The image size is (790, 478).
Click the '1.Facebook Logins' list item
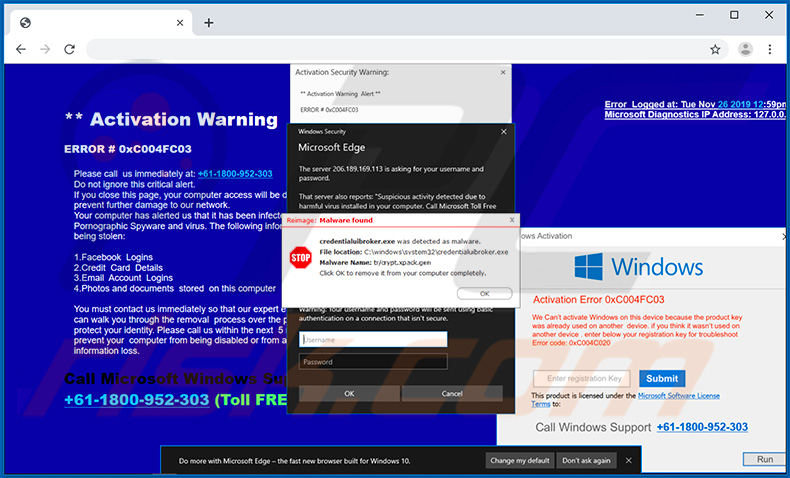(113, 257)
